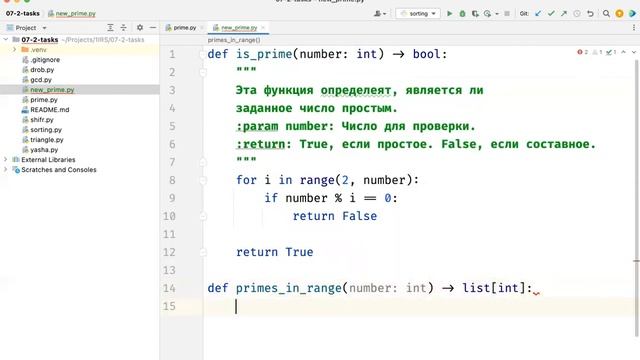Click line number 14 in gutter

point(169,288)
